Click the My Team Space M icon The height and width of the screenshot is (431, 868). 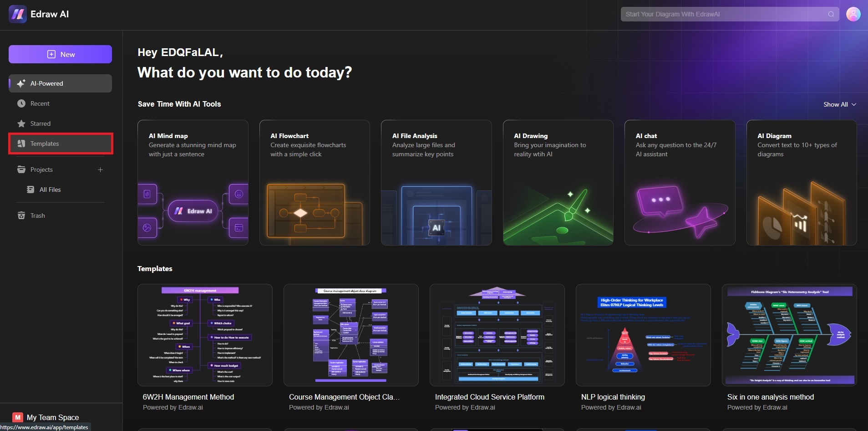(x=18, y=417)
